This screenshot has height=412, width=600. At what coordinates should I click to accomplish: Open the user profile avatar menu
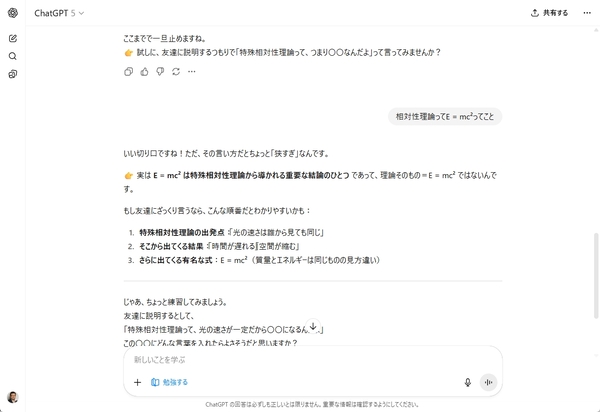tap(13, 397)
